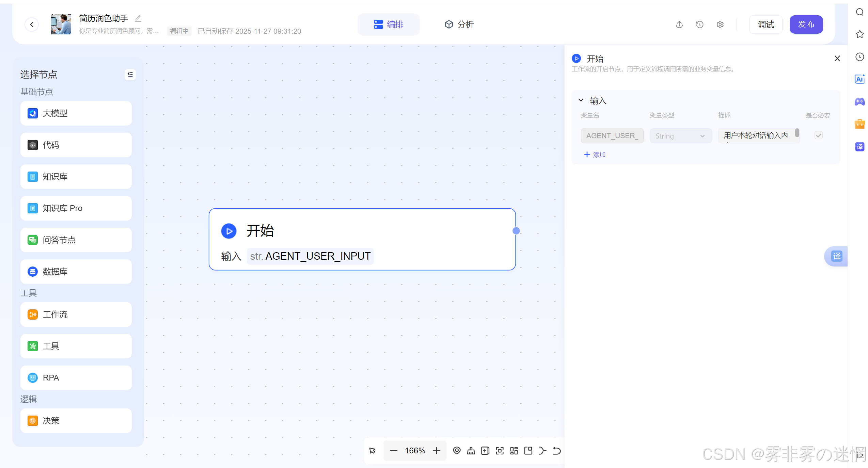Click the back arrow button
Viewport: 868px width, 468px height.
click(x=32, y=25)
